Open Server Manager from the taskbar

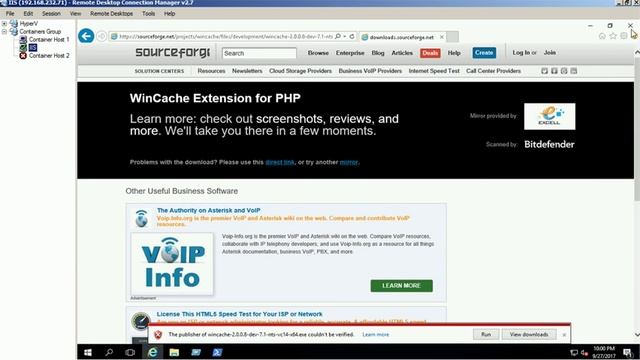tap(196, 352)
